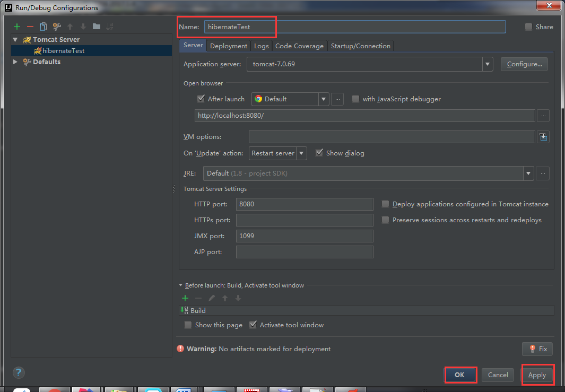Expand VM options editor icon
The image size is (565, 392).
coord(543,137)
